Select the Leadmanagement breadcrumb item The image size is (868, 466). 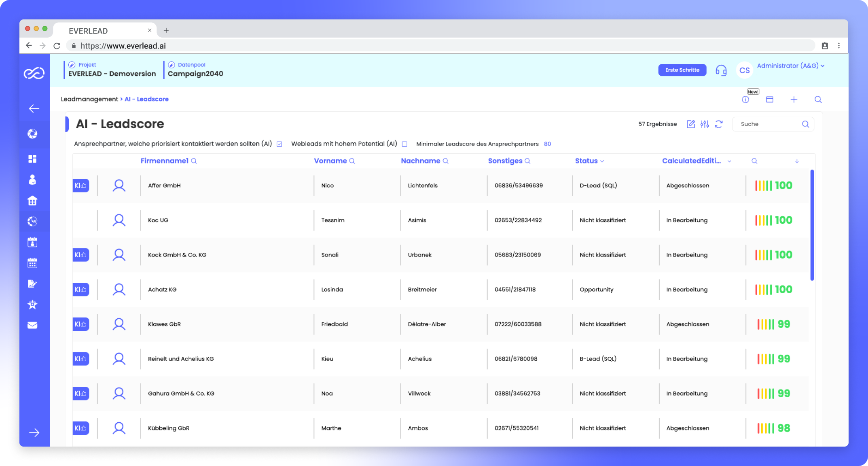pos(90,99)
